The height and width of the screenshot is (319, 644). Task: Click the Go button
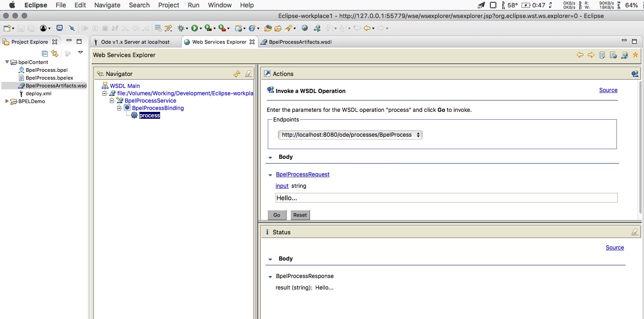click(277, 215)
